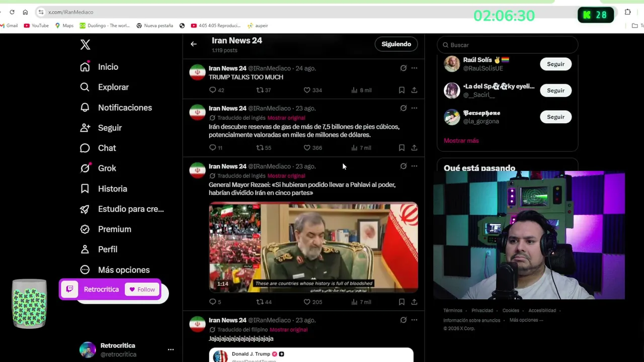644x362 pixels.
Task: Repost the Iran gas reserves post
Action: point(260,148)
